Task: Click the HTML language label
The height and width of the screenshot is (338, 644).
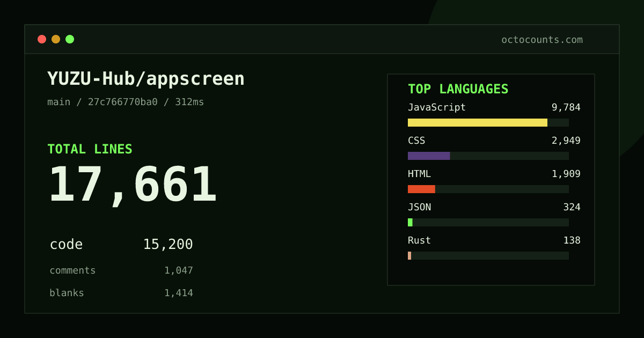Action: (419, 174)
